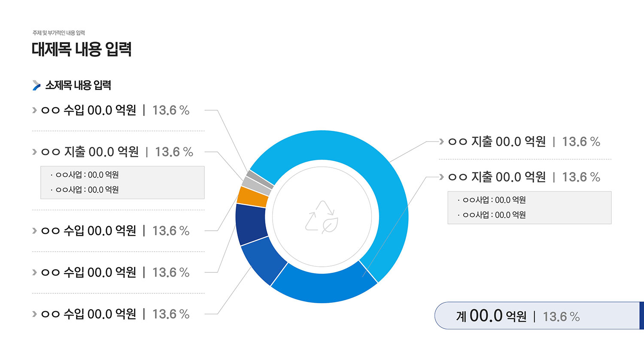Click the 소제목 내용 입력 heading text
The height and width of the screenshot is (362, 644).
[x=78, y=85]
